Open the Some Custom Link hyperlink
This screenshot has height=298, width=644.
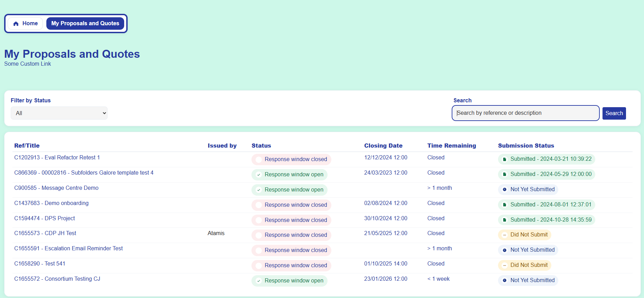point(28,64)
